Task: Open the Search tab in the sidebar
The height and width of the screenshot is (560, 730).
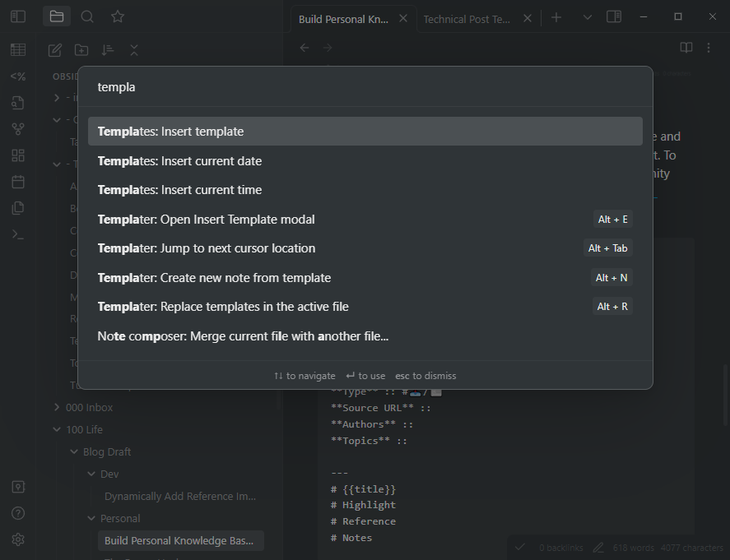Action: pos(87,16)
